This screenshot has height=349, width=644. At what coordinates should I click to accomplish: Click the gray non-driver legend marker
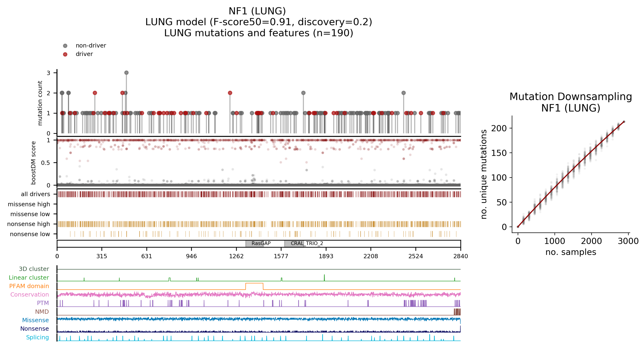65,46
